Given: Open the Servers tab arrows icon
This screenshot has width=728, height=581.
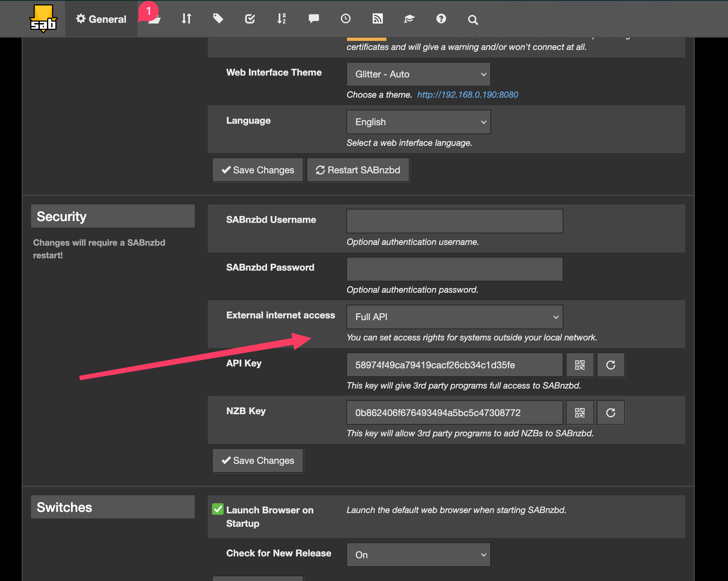Looking at the screenshot, I should (186, 19).
